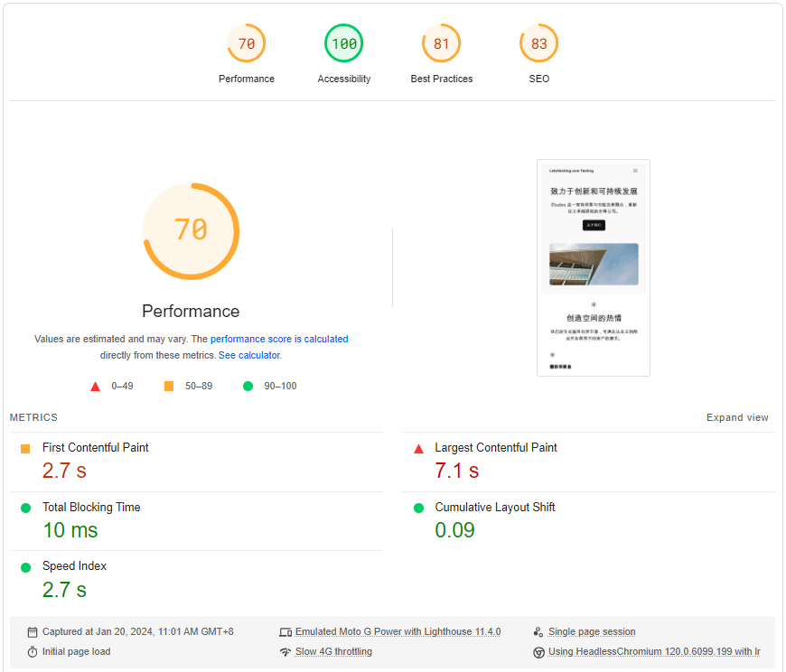Click the large 70 Performance gauge
Image resolution: width=786 pixels, height=672 pixels.
[x=191, y=231]
